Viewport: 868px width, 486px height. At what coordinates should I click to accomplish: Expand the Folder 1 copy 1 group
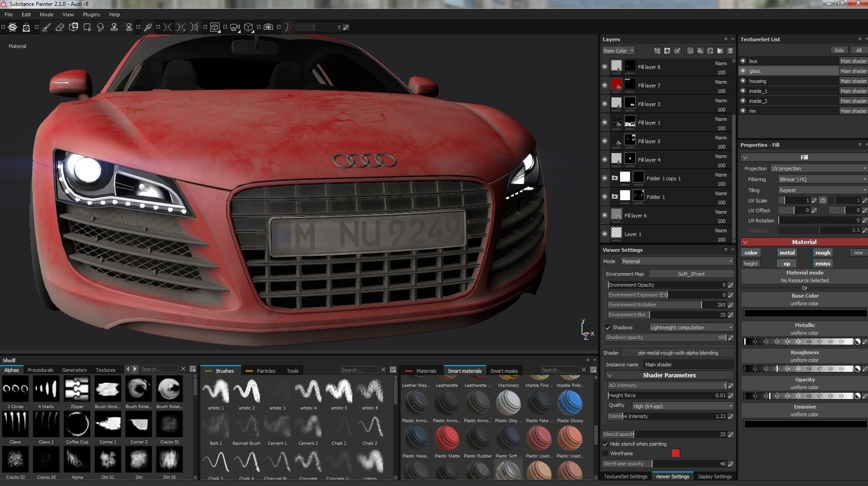pos(615,178)
